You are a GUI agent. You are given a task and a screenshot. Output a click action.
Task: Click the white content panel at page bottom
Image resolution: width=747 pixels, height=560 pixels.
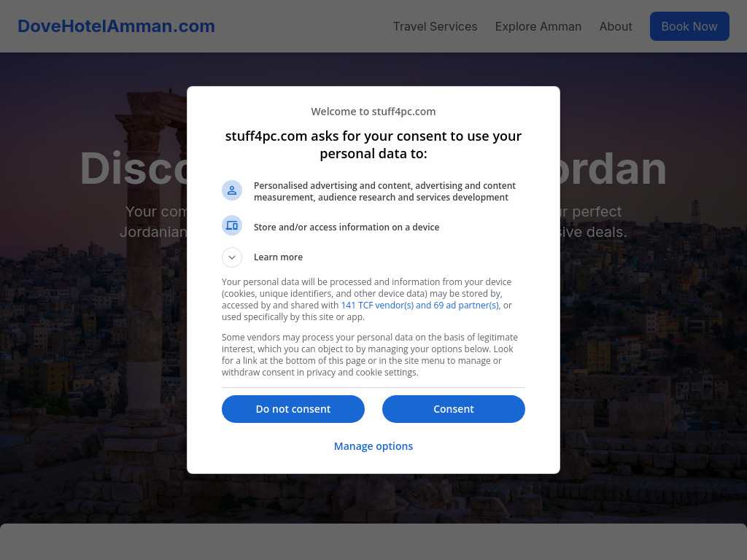[x=373, y=542]
